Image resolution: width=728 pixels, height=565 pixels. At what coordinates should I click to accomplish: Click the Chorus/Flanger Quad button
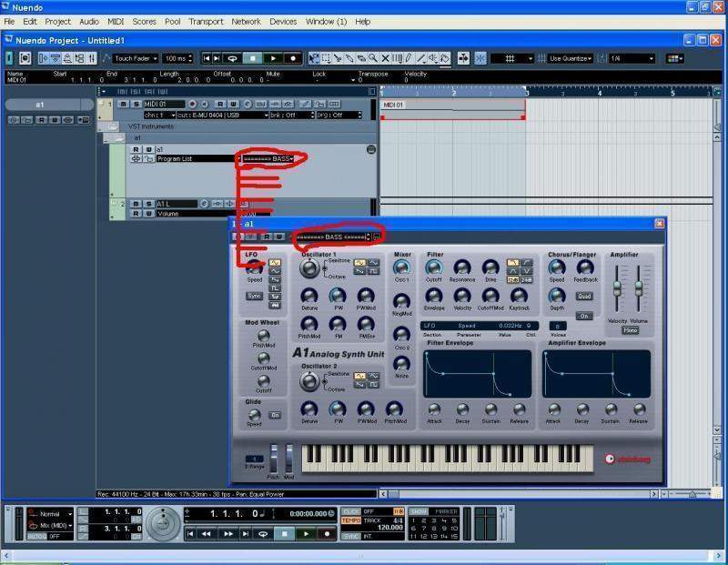pyautogui.click(x=583, y=296)
